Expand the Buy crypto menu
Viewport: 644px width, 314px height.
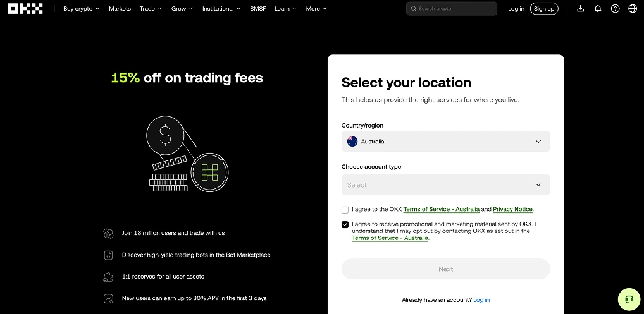(82, 9)
